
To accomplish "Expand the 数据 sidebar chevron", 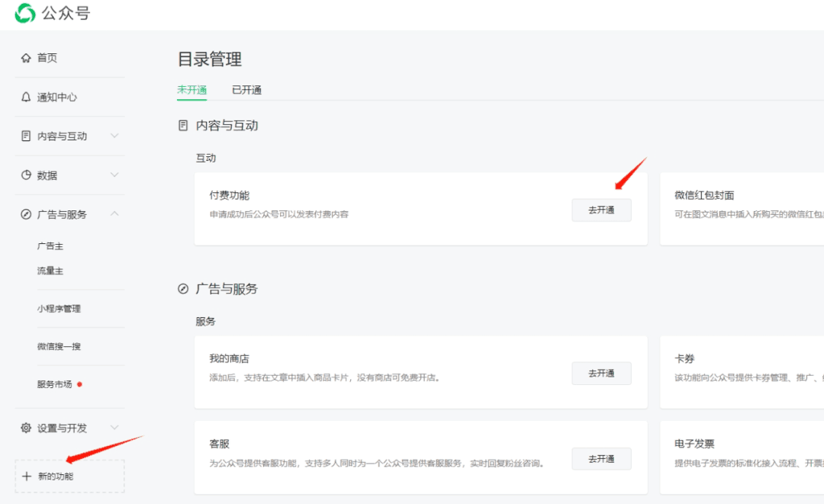I will tap(114, 175).
